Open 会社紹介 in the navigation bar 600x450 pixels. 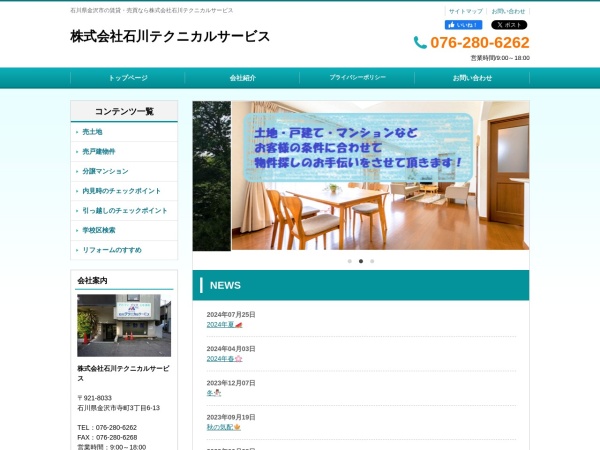tap(242, 78)
